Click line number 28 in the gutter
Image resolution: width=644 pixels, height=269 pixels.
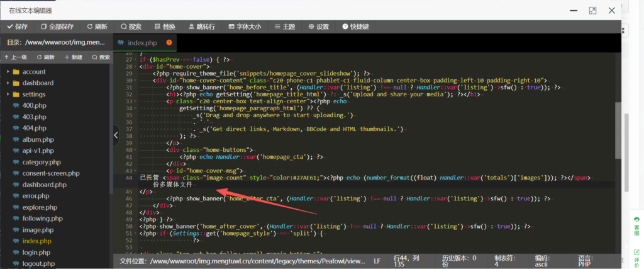129,67
